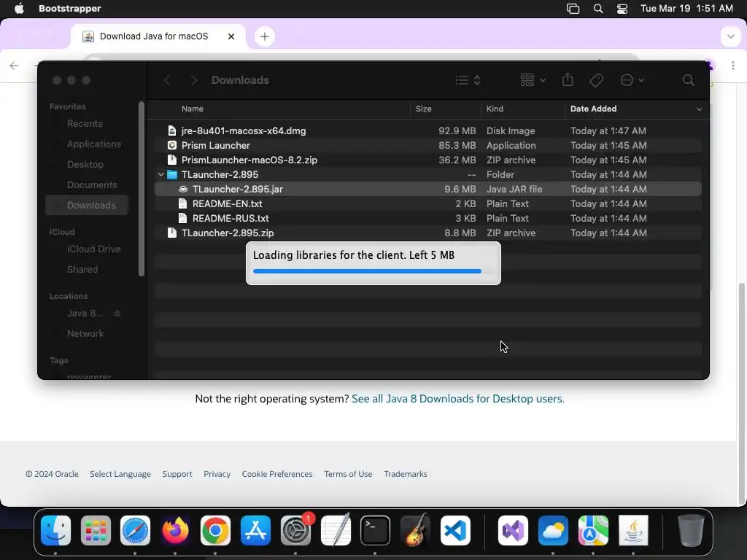This screenshot has width=747, height=560.
Task: Open Cookie Preferences link
Action: pyautogui.click(x=276, y=474)
